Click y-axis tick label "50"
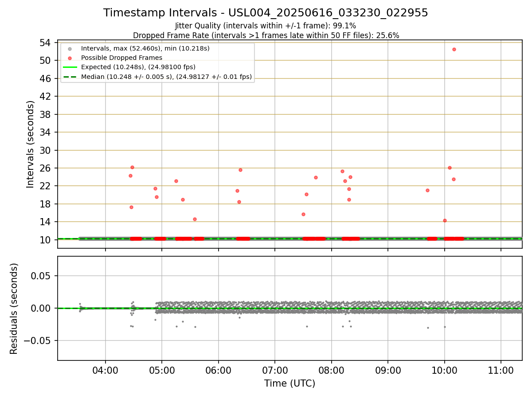This screenshot has height=399, width=532. (46, 61)
